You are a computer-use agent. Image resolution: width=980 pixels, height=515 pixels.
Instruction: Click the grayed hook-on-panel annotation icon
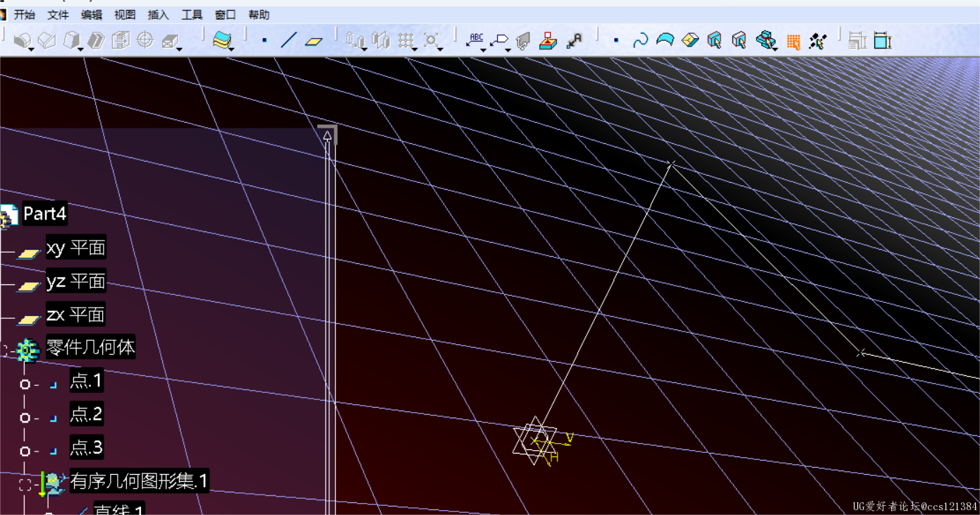click(522, 41)
